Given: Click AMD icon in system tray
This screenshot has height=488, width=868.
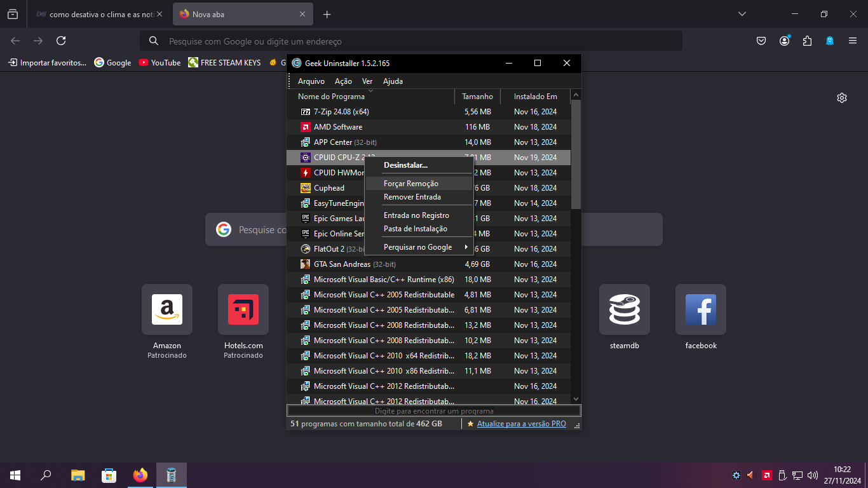Looking at the screenshot, I should click(767, 475).
